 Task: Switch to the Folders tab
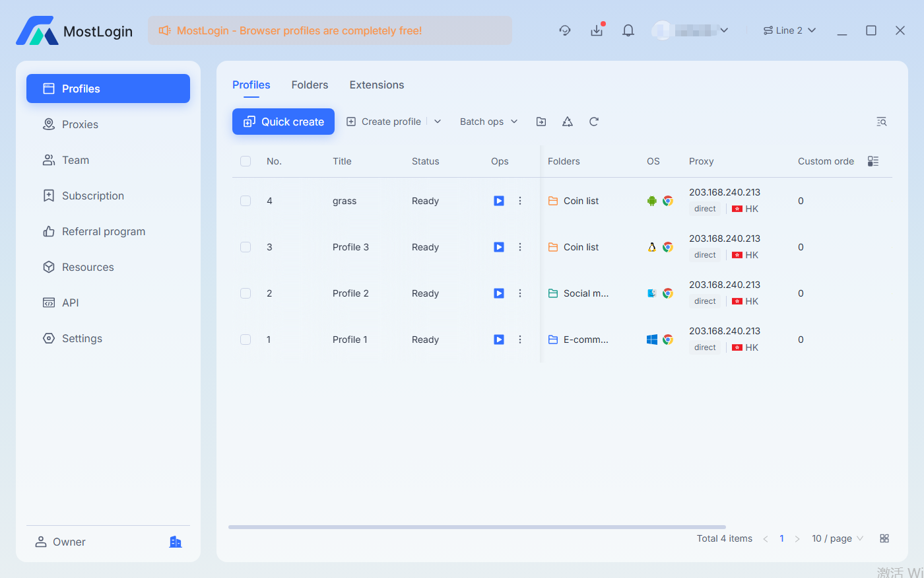(x=310, y=85)
